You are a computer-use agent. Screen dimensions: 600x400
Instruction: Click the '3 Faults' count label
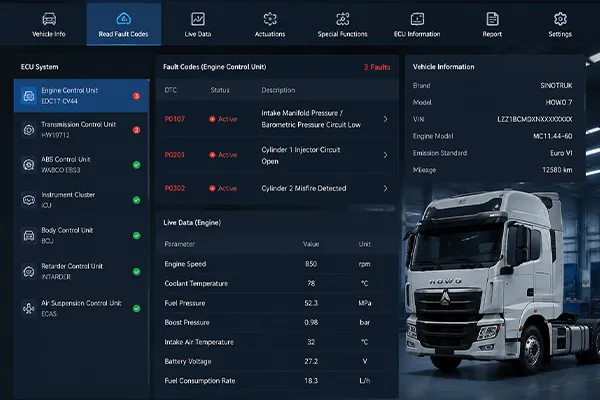point(377,67)
